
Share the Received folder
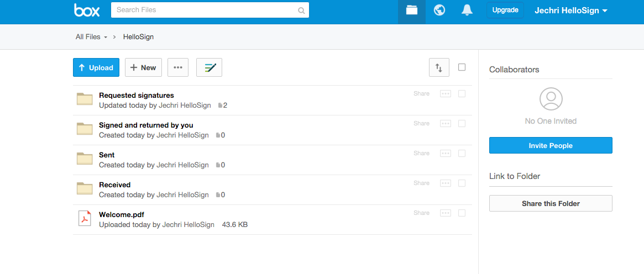(421, 183)
